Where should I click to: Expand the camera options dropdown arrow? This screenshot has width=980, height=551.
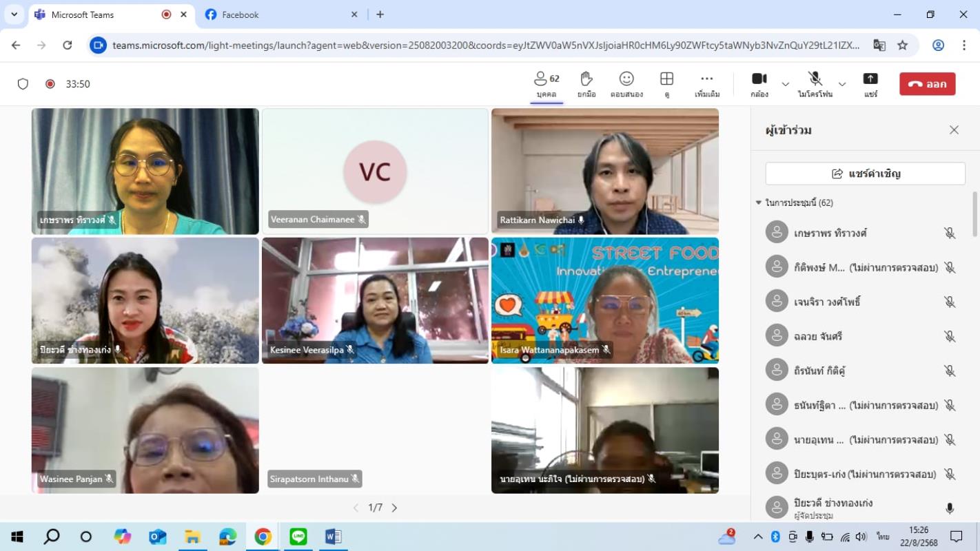(785, 84)
